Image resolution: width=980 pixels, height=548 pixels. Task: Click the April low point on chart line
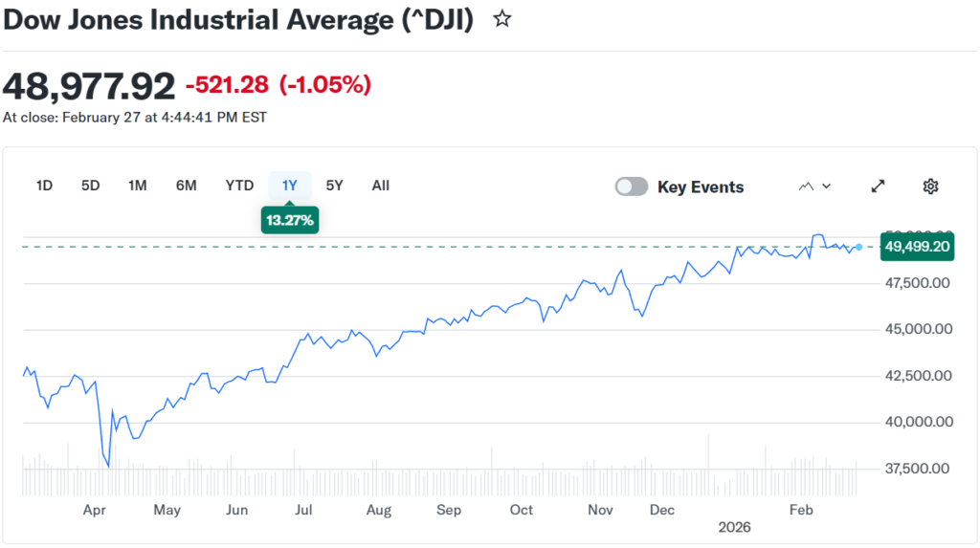108,466
